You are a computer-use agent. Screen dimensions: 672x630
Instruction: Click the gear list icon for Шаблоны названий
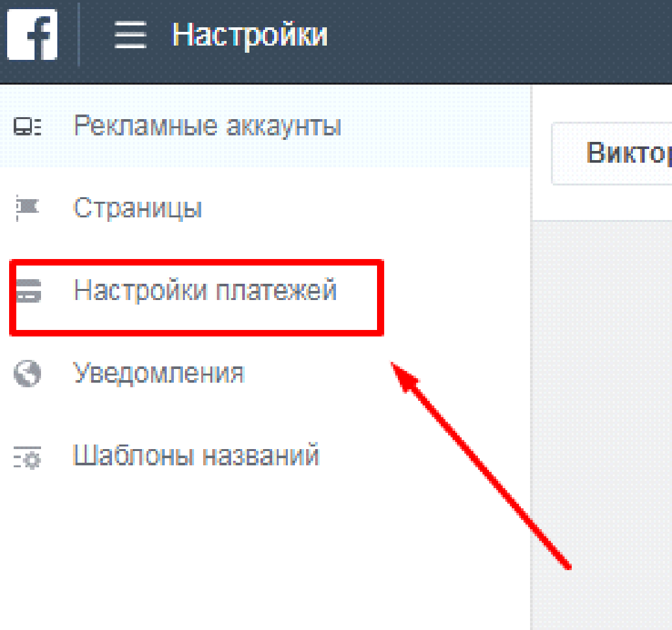coord(27,457)
